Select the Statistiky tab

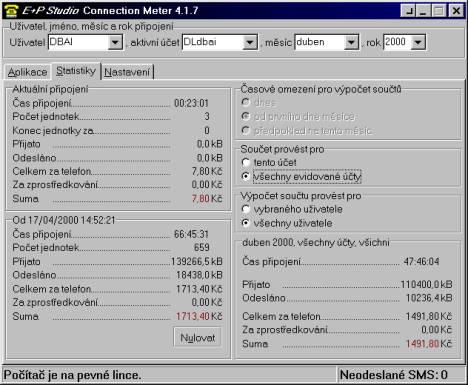76,71
